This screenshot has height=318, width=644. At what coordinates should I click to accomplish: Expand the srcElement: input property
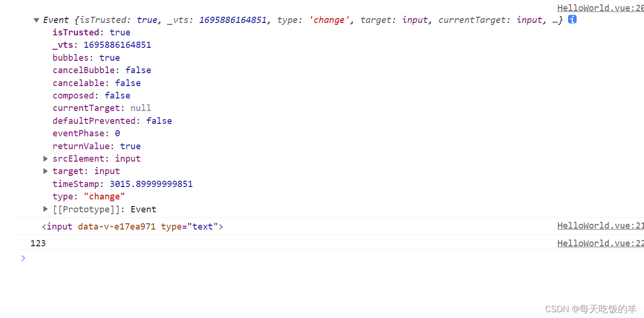click(46, 158)
